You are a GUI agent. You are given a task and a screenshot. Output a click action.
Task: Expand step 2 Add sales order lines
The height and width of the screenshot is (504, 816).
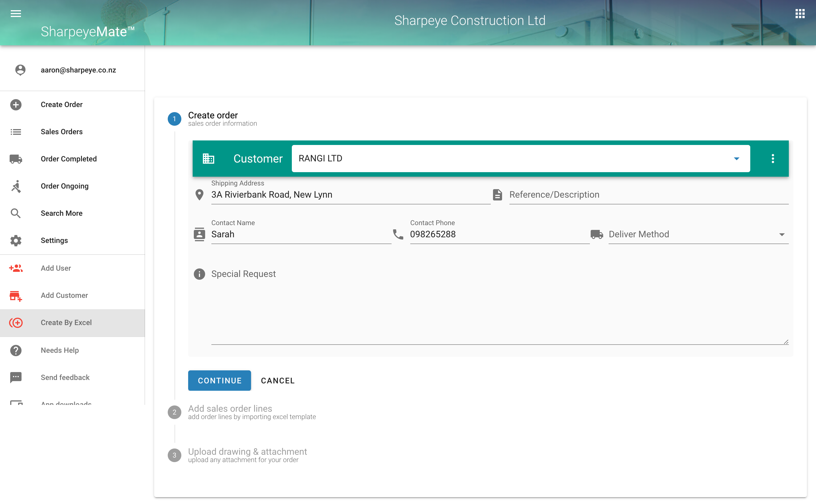pos(230,409)
